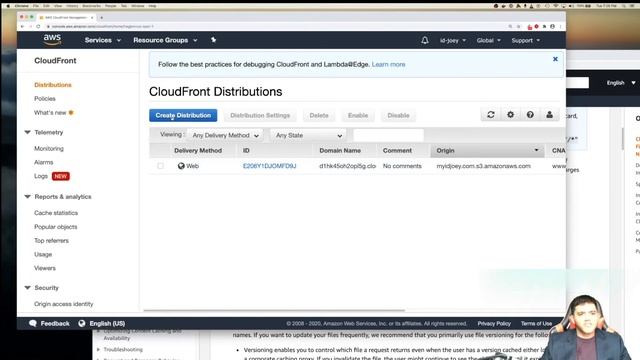Focus the distributions search filter field
Image resolution: width=640 pixels, height=360 pixels.
click(388, 135)
